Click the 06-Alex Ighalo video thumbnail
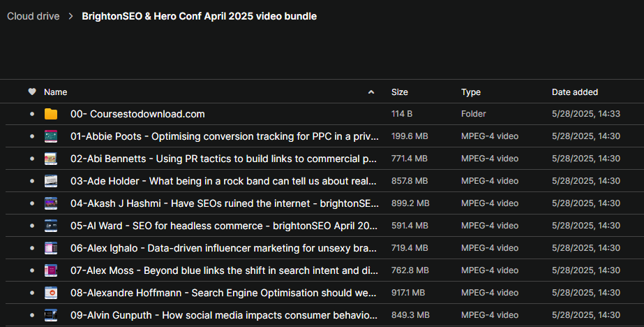The height and width of the screenshot is (327, 644). tap(51, 248)
